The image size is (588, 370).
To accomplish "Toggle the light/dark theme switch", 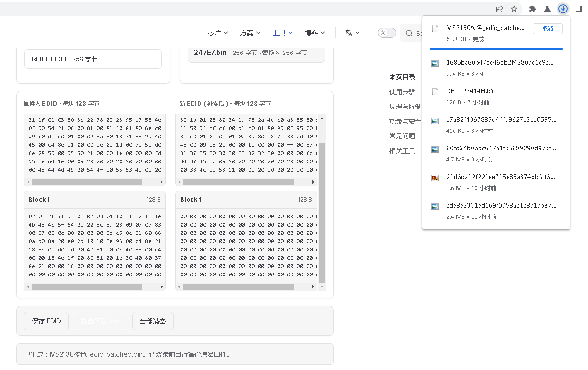I will [x=387, y=33].
